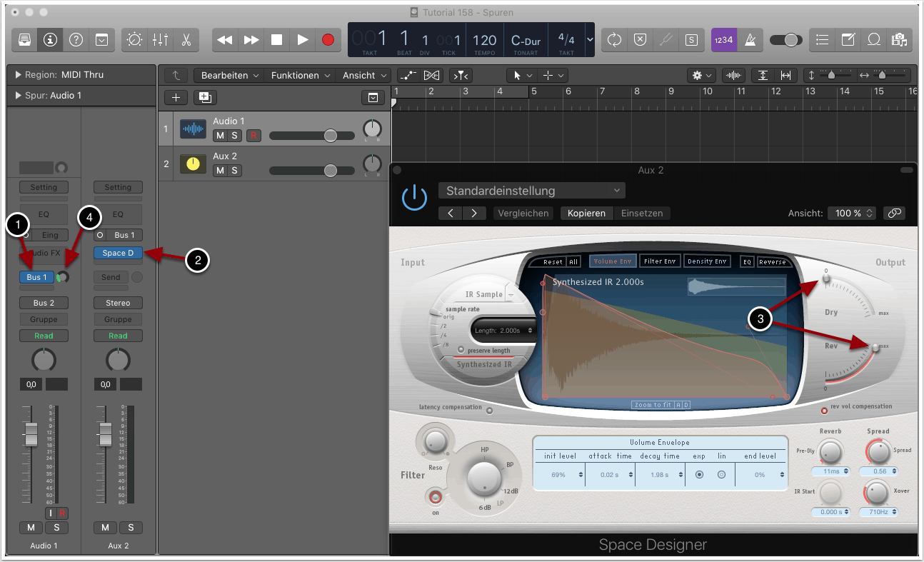
Task: Switch to the Filter Env tab
Action: tap(660, 261)
